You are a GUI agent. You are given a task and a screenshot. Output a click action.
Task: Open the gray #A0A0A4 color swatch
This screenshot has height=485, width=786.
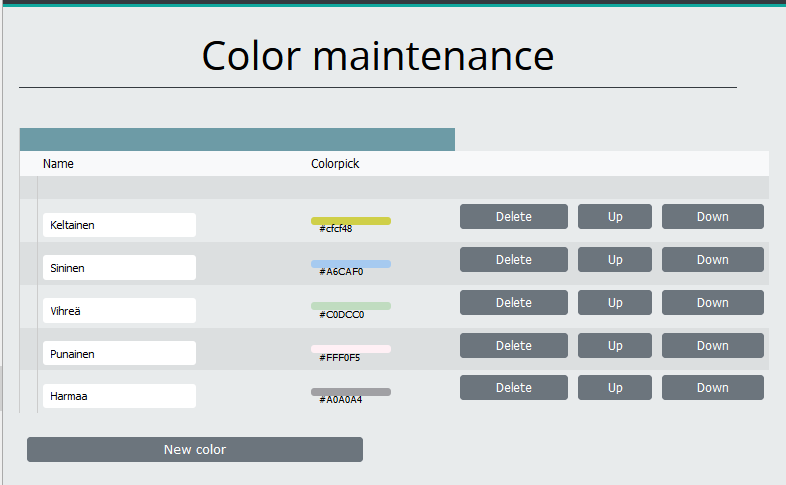tap(350, 392)
